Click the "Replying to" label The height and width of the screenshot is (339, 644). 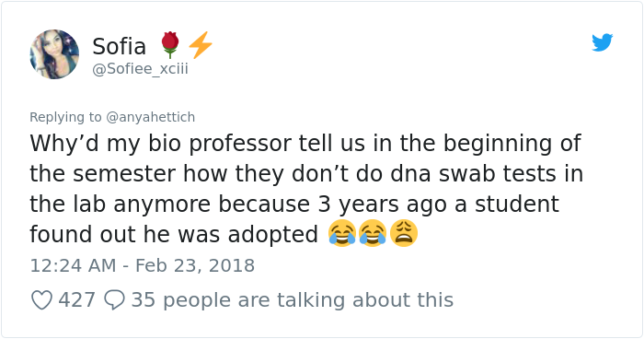pos(65,117)
